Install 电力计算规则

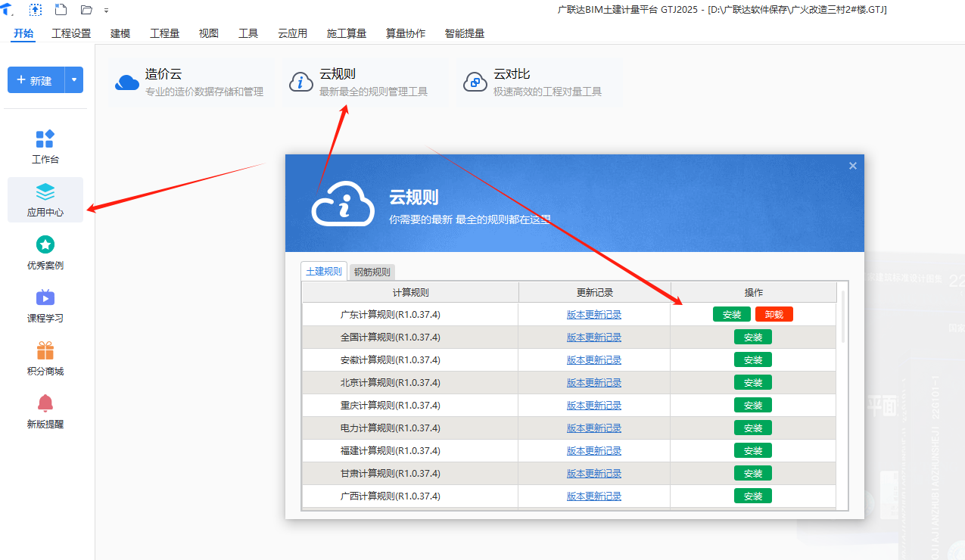(753, 428)
